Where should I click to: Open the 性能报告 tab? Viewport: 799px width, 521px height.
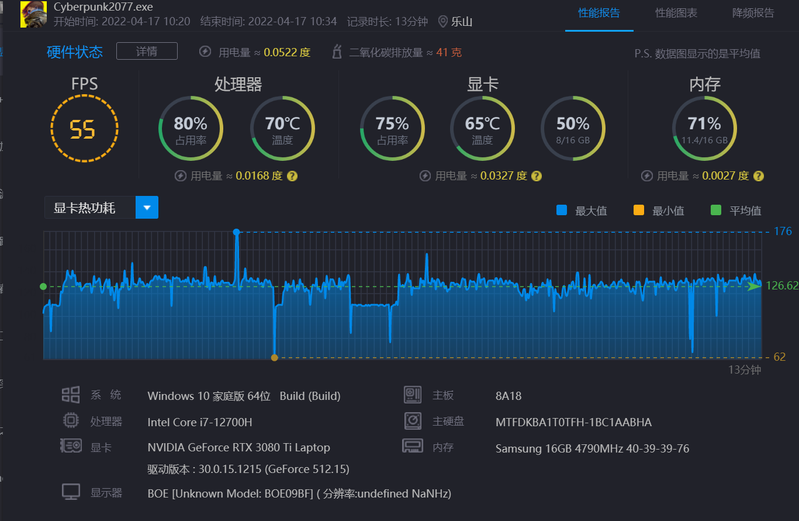point(599,14)
